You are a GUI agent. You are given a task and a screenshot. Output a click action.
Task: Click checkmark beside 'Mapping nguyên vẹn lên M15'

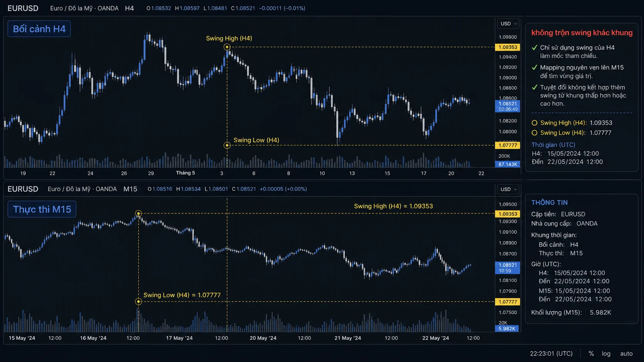534,68
